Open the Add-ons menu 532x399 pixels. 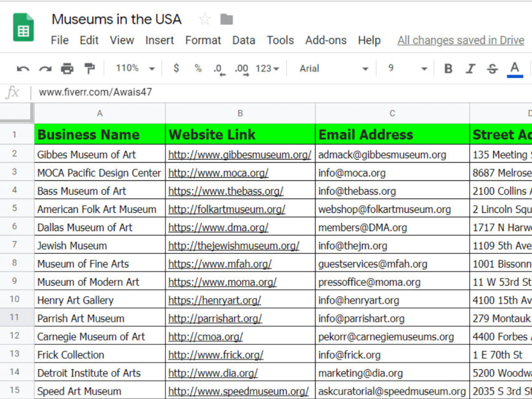(x=326, y=40)
